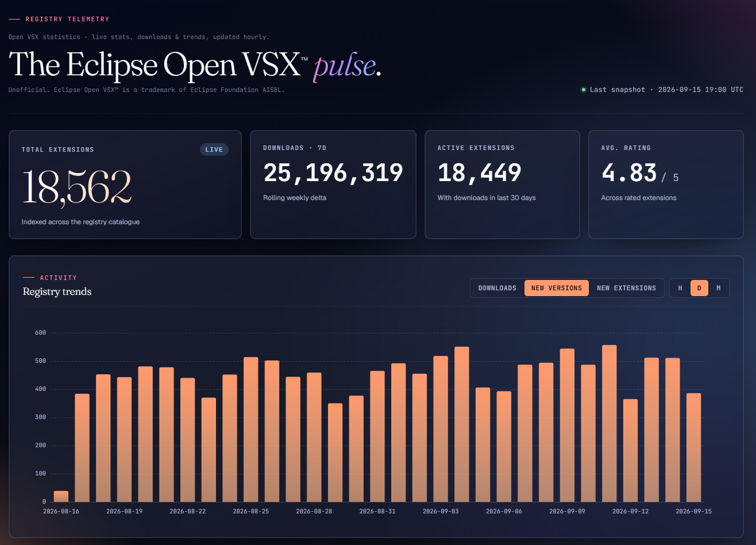Click the average rating value 4.83
Viewport: 756px width, 545px height.
629,173
